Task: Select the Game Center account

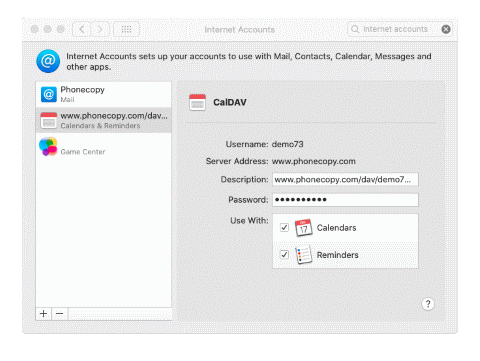Action: pyautogui.click(x=104, y=147)
